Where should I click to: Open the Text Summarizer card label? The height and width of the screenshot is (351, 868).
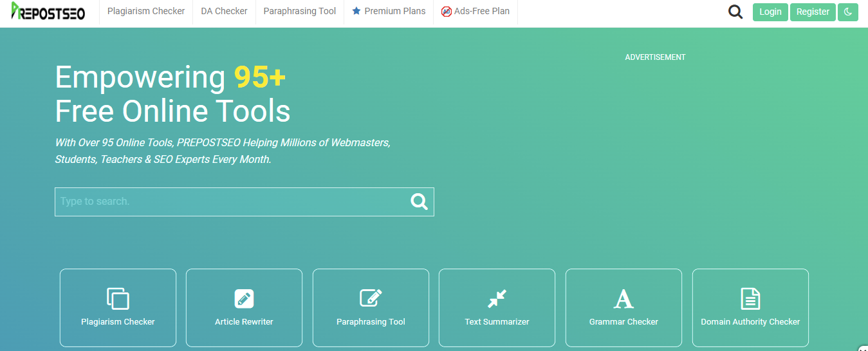pyautogui.click(x=497, y=321)
